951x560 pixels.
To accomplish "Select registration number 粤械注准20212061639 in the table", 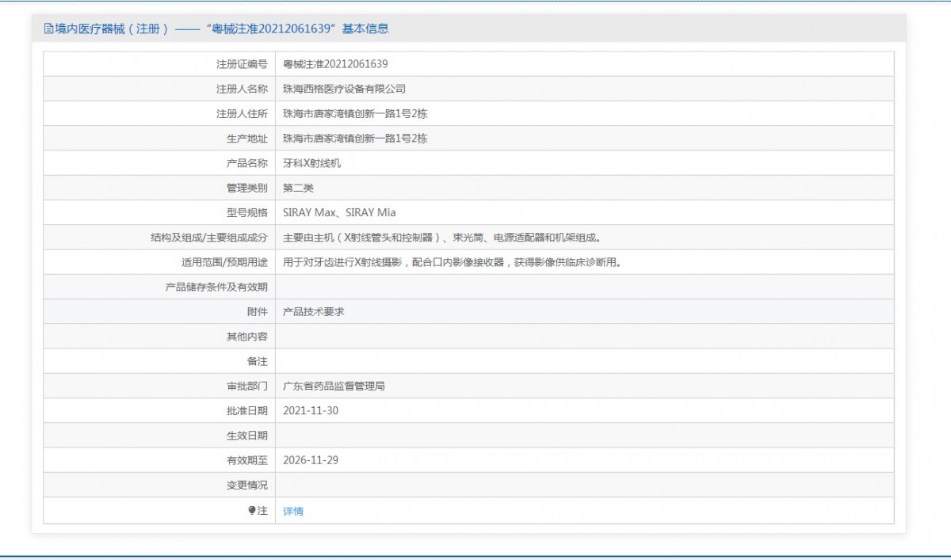I will [x=335, y=64].
